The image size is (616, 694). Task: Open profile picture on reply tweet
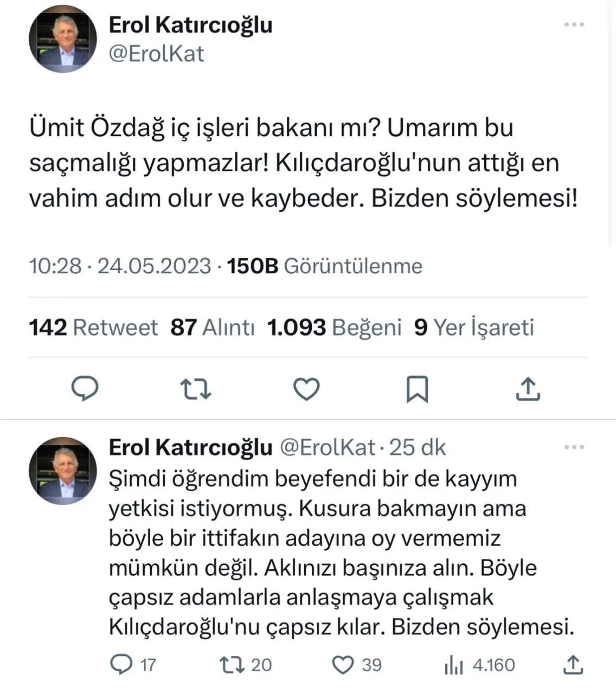pos(62,471)
